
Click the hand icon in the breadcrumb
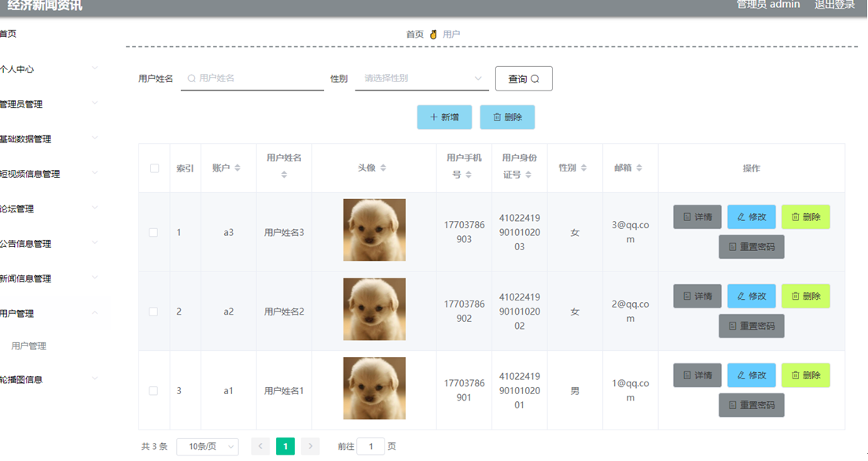433,35
